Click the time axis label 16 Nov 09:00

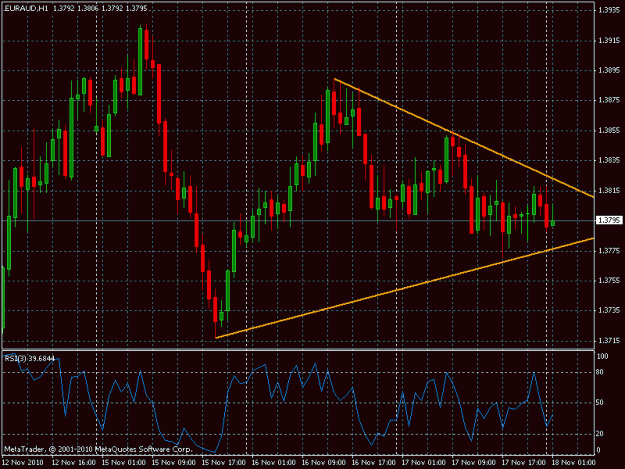[x=323, y=463]
